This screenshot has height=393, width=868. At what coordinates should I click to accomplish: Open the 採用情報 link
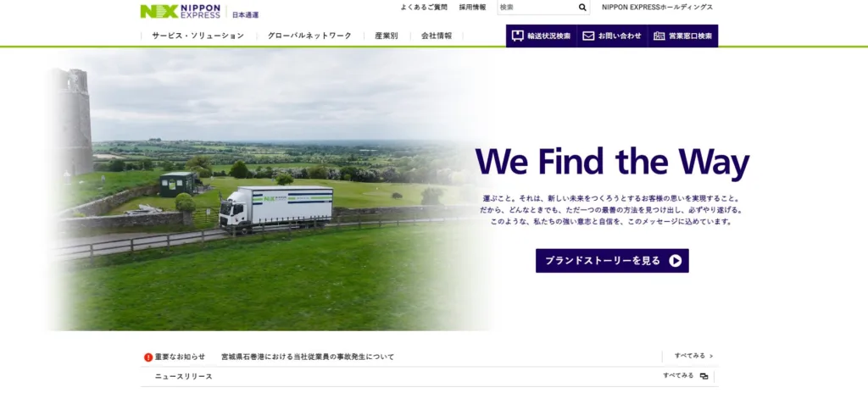472,7
